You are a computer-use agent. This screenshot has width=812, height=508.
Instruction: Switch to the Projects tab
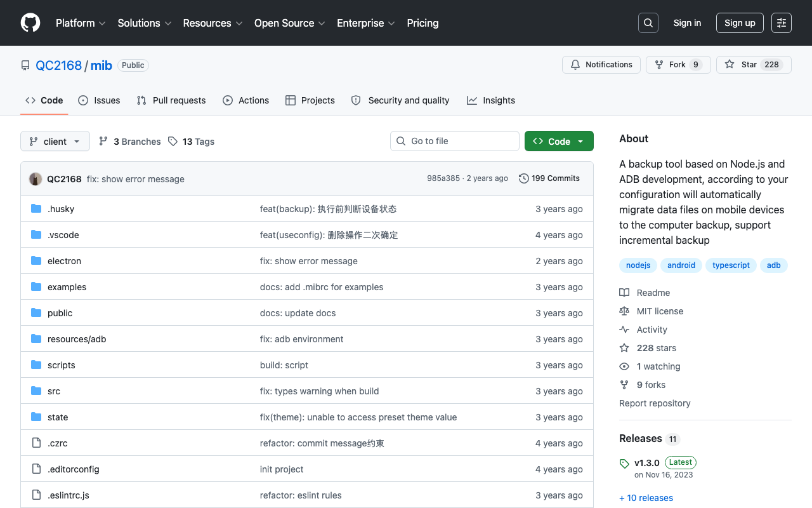pyautogui.click(x=310, y=100)
